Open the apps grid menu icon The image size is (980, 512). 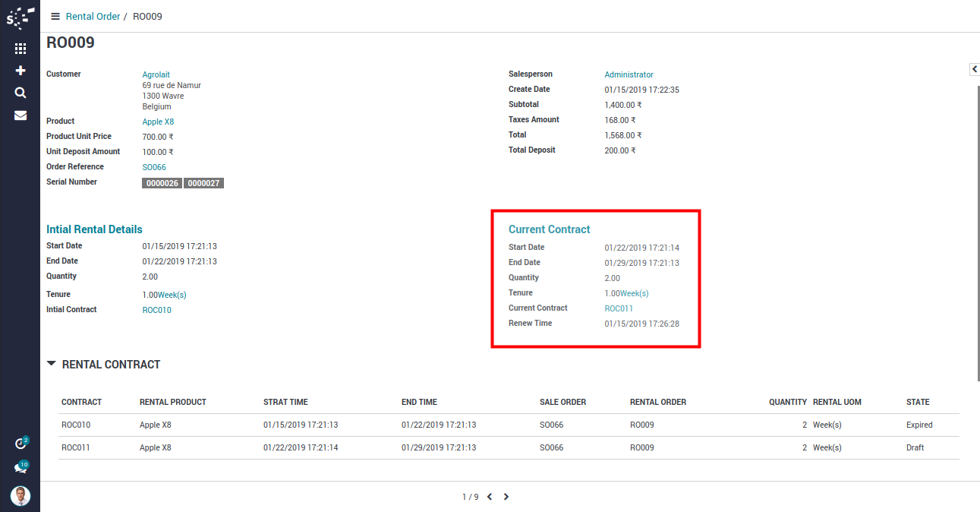(20, 49)
